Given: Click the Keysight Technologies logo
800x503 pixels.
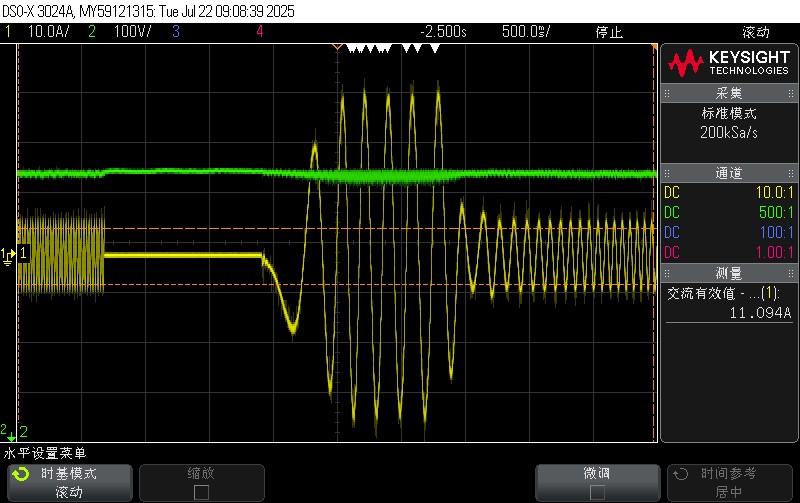Looking at the screenshot, I should point(728,64).
